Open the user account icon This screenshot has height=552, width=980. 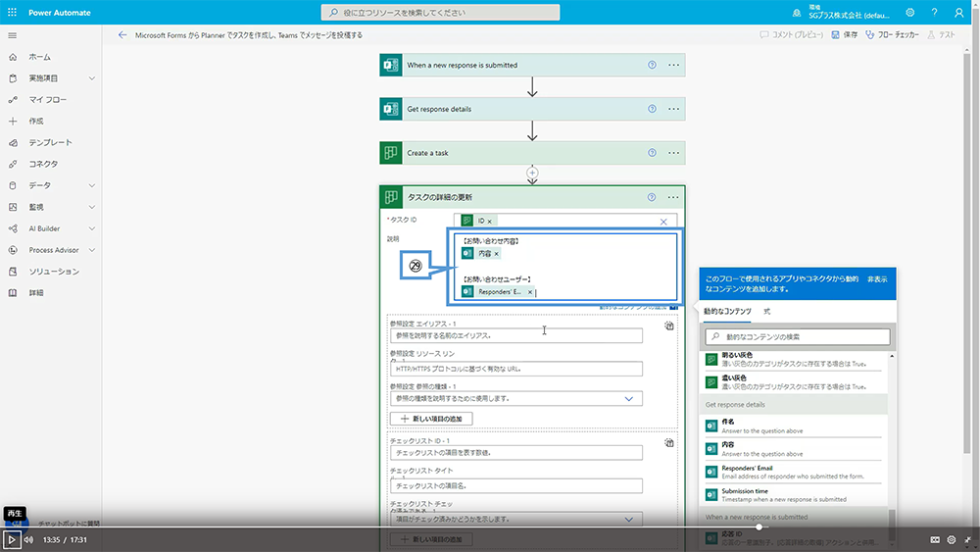click(x=958, y=13)
